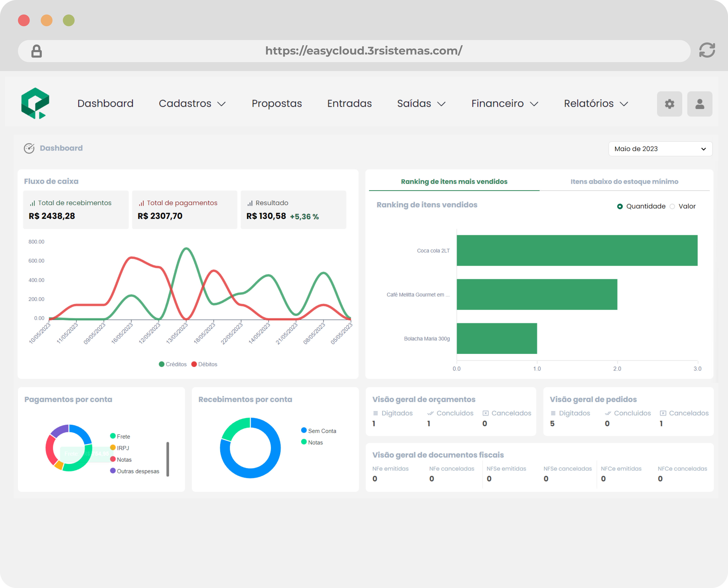Click the Bolacha Maria 300g bar

coord(497,338)
